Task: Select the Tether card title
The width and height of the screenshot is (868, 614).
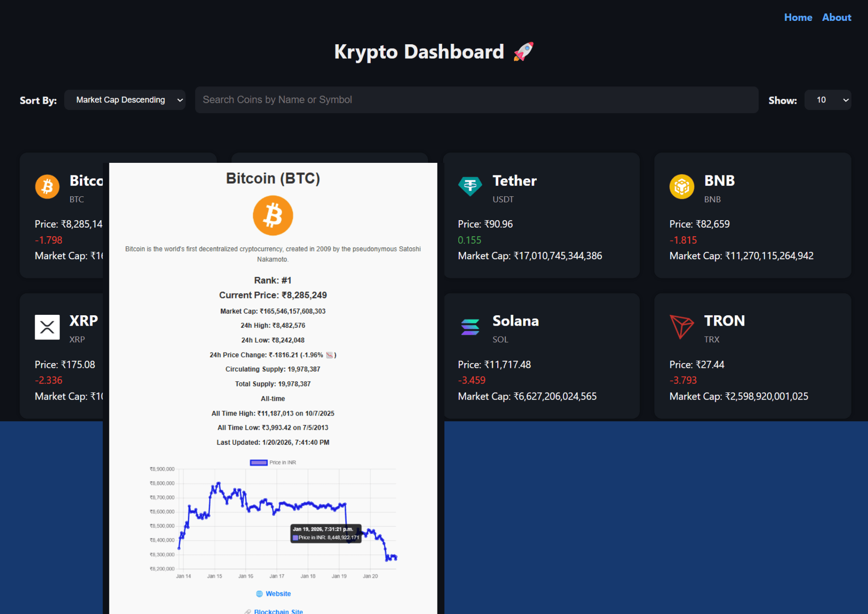Action: point(514,181)
